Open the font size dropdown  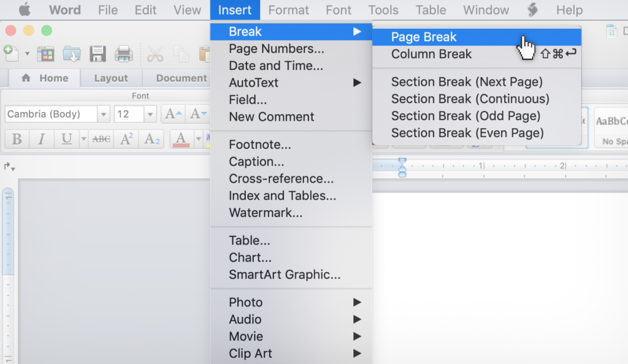click(150, 114)
